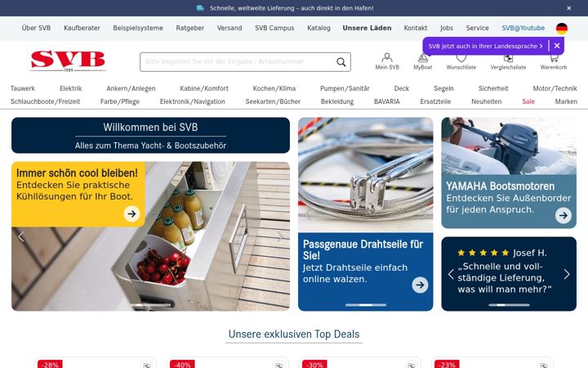The width and height of the screenshot is (588, 368).
Task: Open the Bekleidung category
Action: [x=337, y=101]
